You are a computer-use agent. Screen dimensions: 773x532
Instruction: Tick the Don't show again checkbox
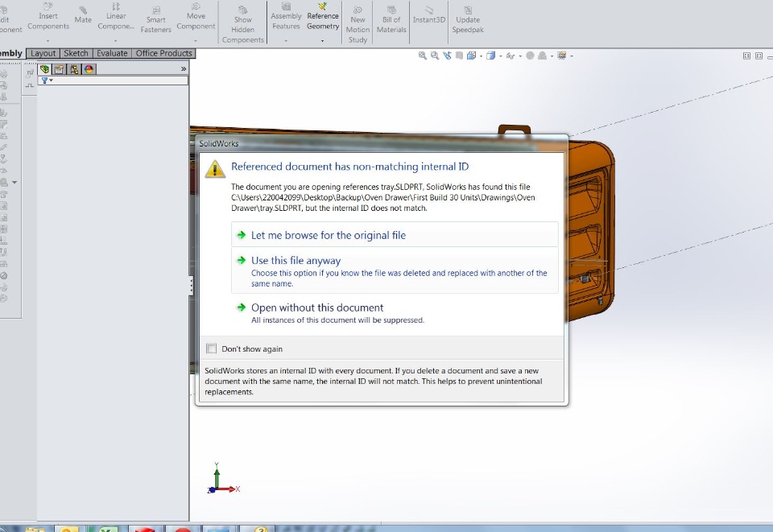212,348
